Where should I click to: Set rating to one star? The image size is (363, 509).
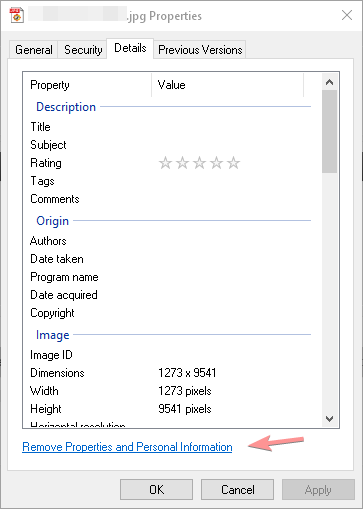pos(165,163)
